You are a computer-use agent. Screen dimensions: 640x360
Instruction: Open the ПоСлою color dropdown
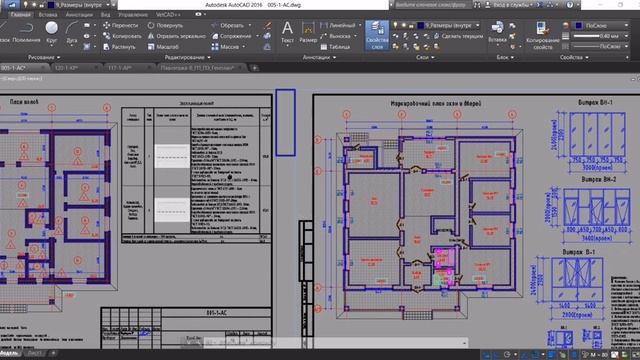click(x=601, y=25)
